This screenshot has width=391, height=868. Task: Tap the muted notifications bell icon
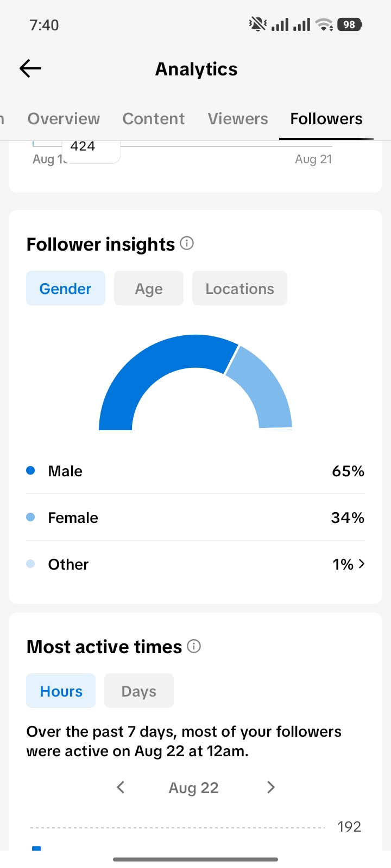point(258,24)
